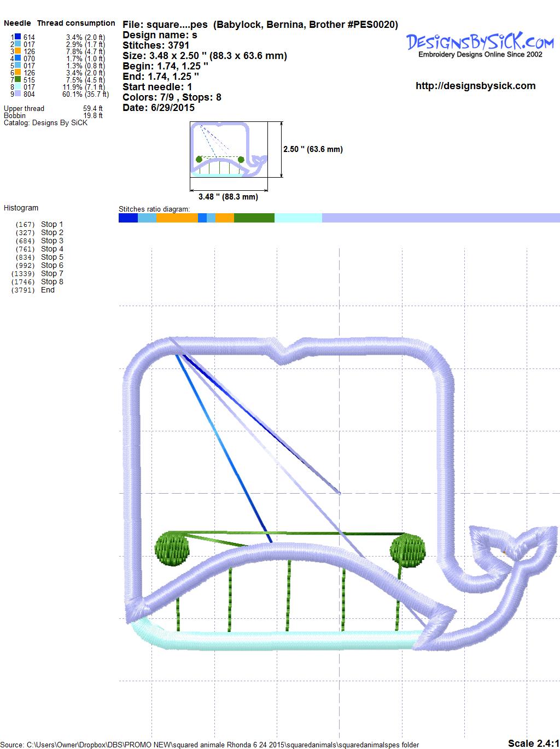
Task: Select Stop 1 in the histogram list
Action: click(52, 224)
